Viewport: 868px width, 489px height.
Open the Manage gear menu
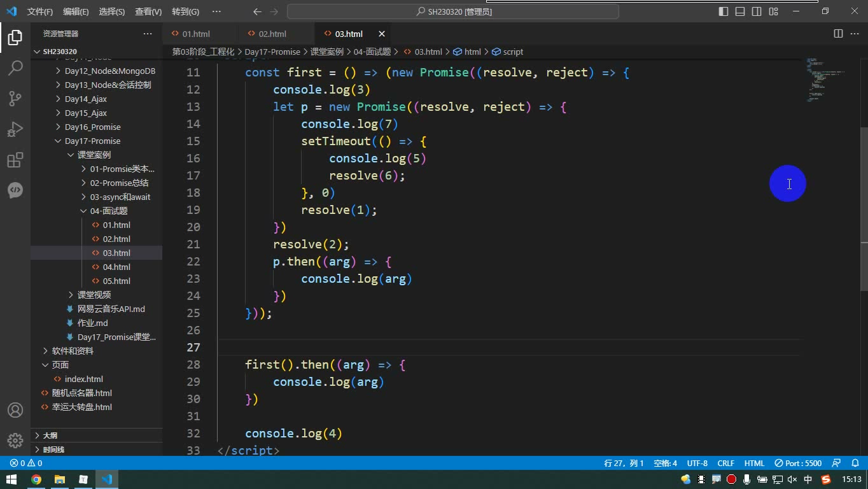pyautogui.click(x=15, y=440)
